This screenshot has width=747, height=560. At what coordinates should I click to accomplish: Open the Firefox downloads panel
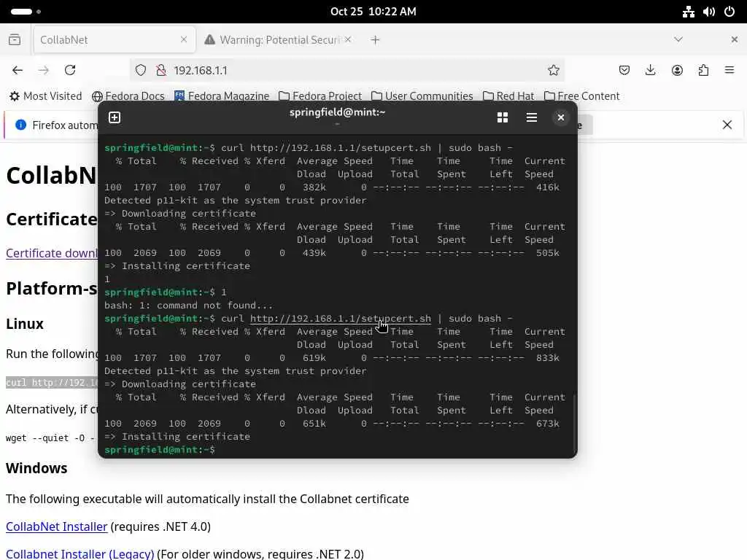(x=650, y=71)
